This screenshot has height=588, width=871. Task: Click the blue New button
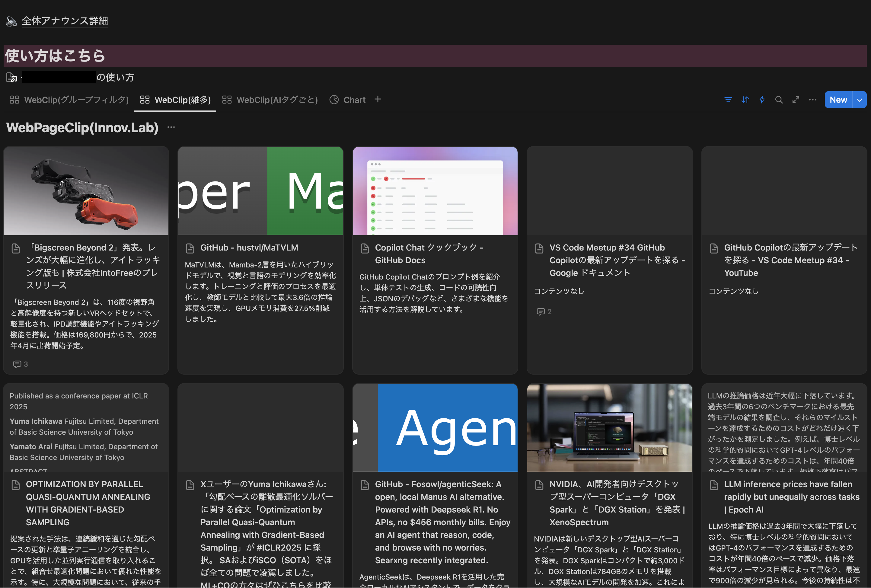[838, 100]
